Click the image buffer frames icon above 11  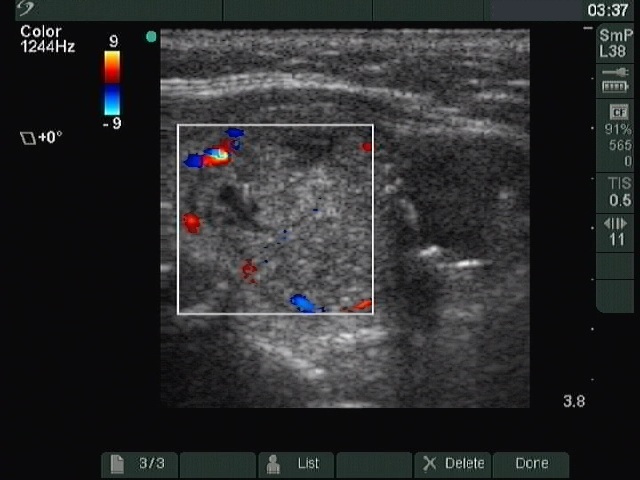click(616, 224)
